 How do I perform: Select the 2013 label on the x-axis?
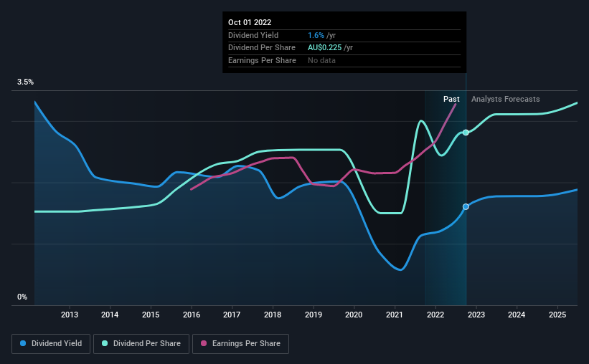(70, 315)
